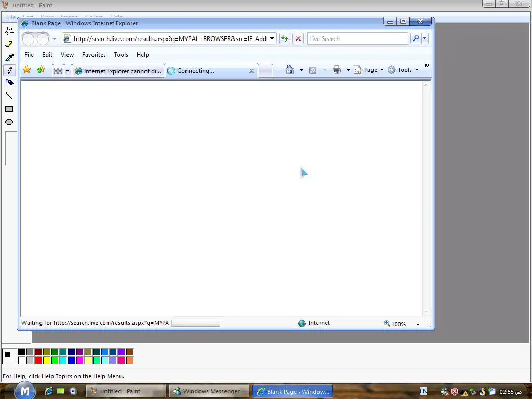Select the Airbrush tool in Paint

coord(9,83)
